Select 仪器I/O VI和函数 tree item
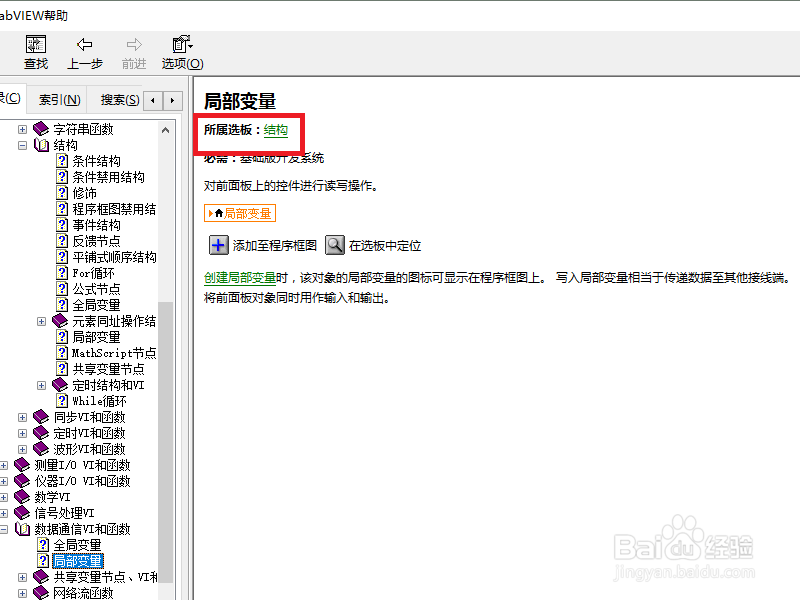The width and height of the screenshot is (800, 600). pyautogui.click(x=82, y=481)
